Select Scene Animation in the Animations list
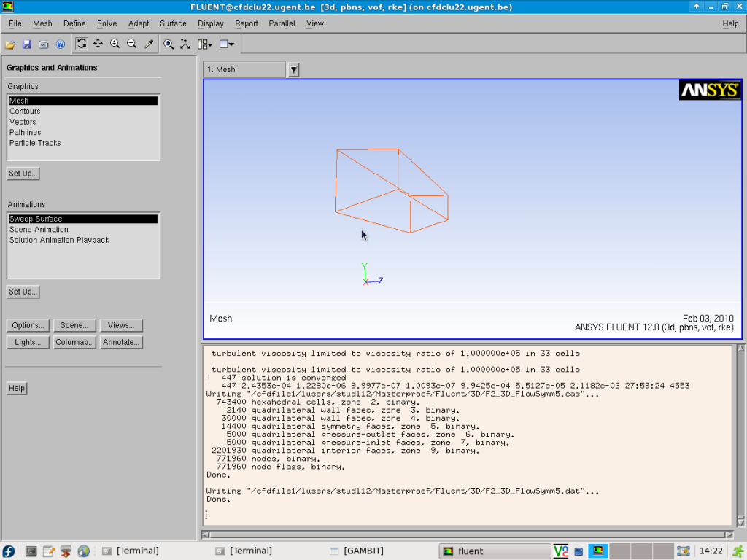The image size is (747, 560). click(x=83, y=230)
